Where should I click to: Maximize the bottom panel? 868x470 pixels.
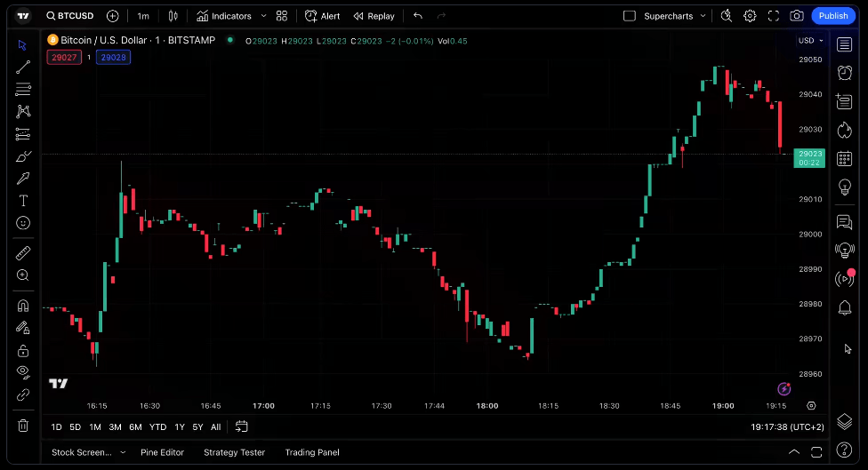click(x=816, y=452)
